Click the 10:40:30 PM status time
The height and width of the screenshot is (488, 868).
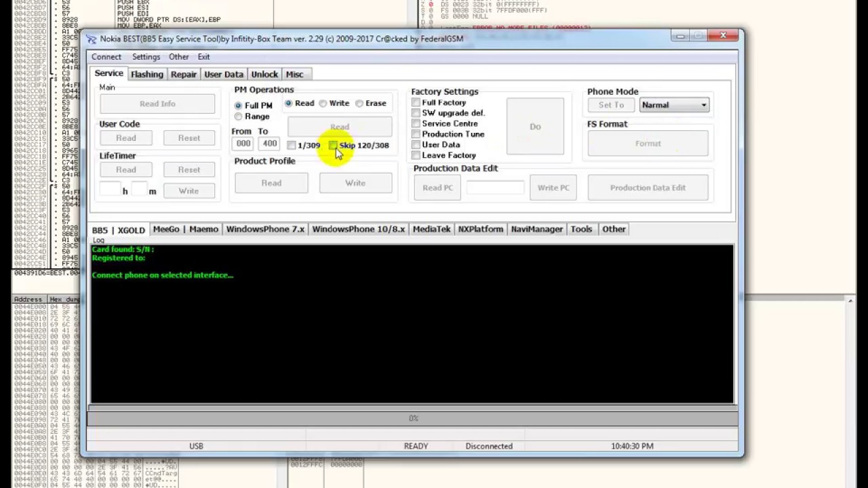point(632,446)
